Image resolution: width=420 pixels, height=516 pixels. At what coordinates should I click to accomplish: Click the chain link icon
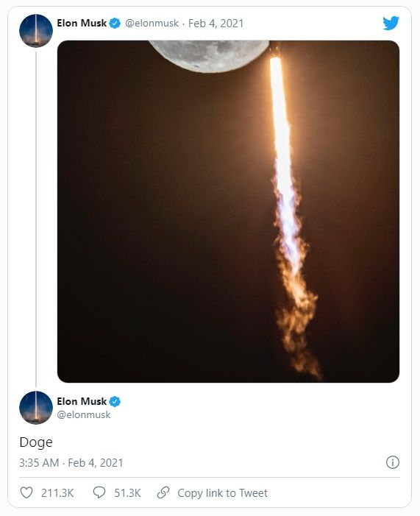point(163,492)
